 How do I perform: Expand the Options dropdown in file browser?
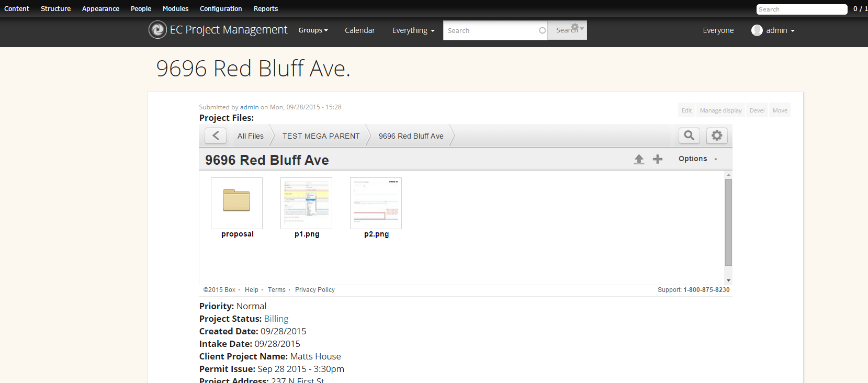(x=698, y=159)
